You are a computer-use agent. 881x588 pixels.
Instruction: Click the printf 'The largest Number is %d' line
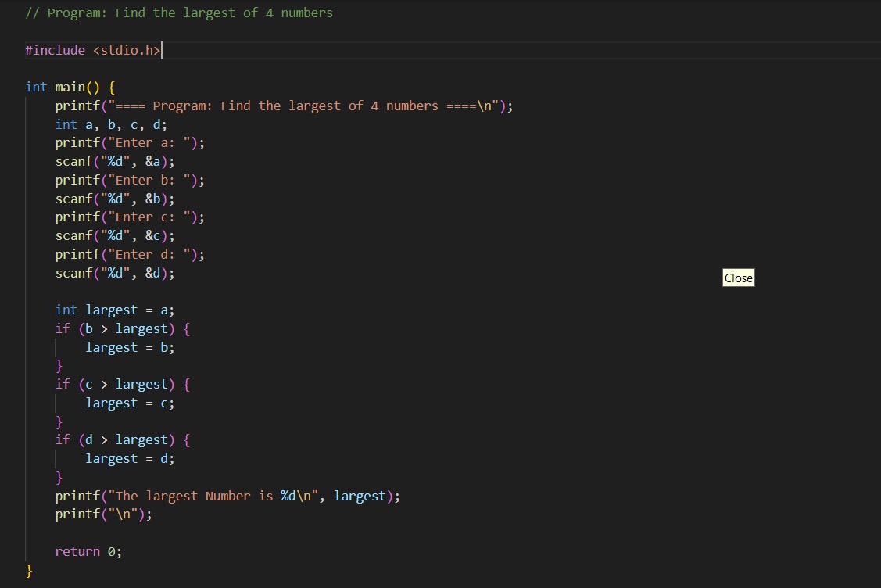227,496
